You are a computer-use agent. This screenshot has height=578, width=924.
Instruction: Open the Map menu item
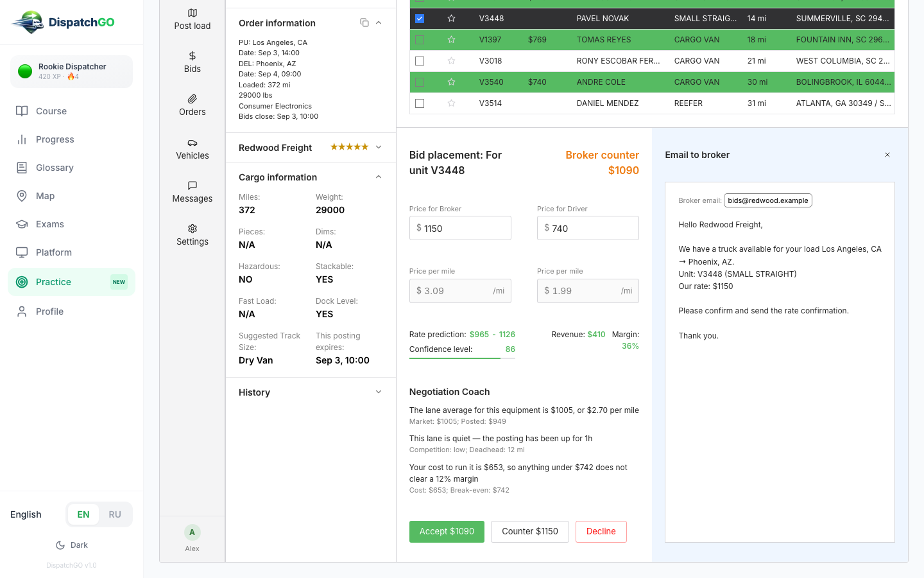(x=72, y=196)
